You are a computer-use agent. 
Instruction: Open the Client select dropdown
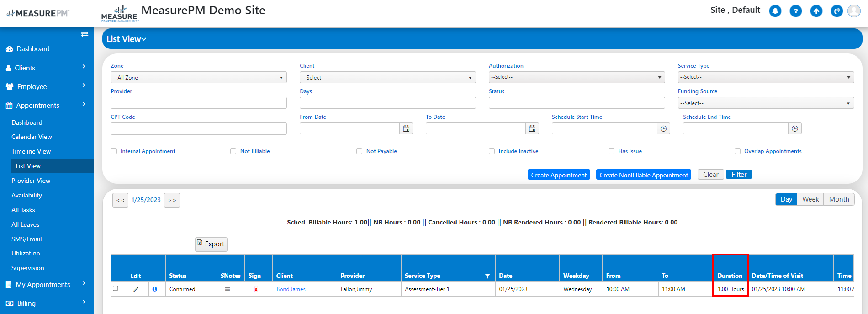pos(388,78)
